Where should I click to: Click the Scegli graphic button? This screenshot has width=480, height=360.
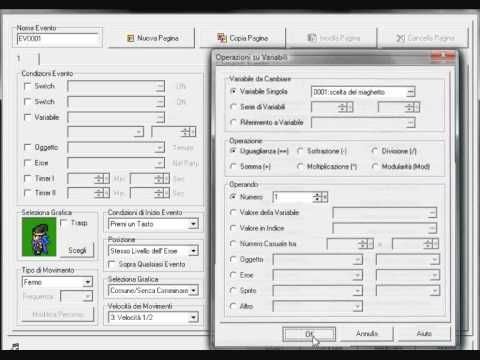tap(77, 250)
